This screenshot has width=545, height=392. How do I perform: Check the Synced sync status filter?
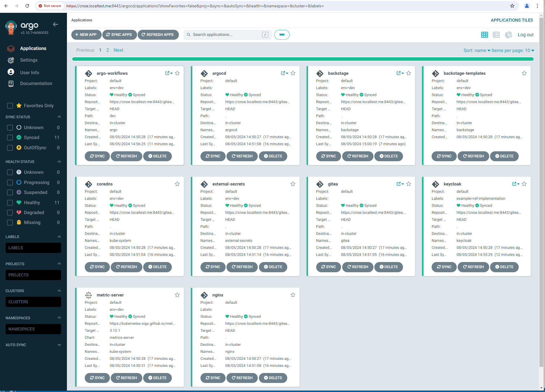(10, 138)
